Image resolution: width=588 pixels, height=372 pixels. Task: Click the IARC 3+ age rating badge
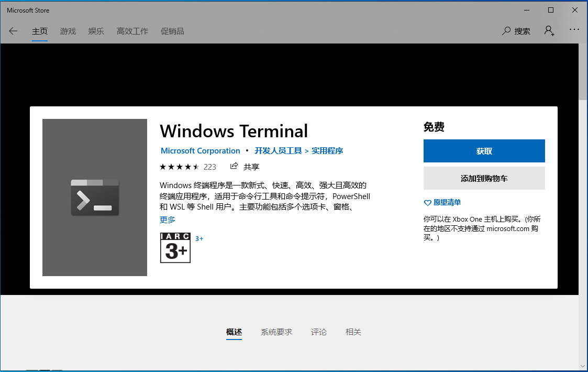tap(175, 248)
